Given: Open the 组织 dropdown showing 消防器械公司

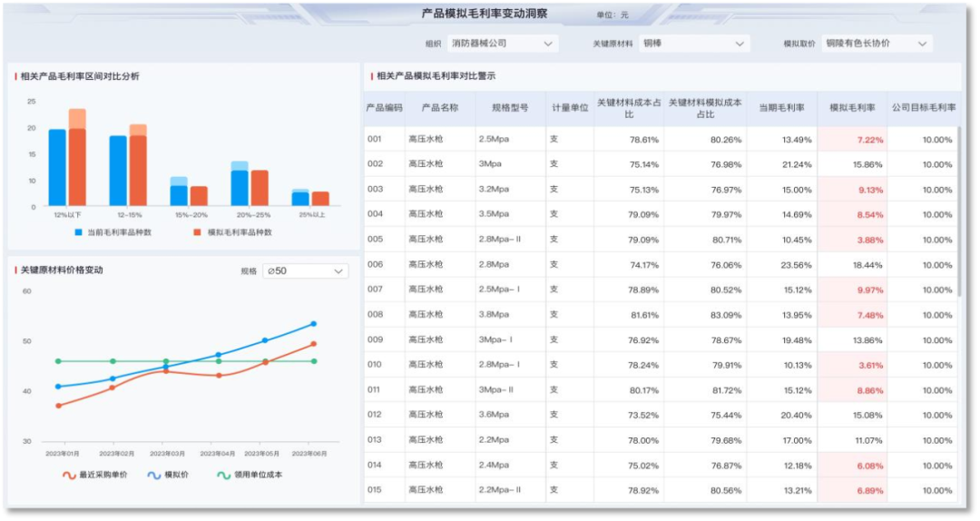Looking at the screenshot, I should [x=502, y=44].
